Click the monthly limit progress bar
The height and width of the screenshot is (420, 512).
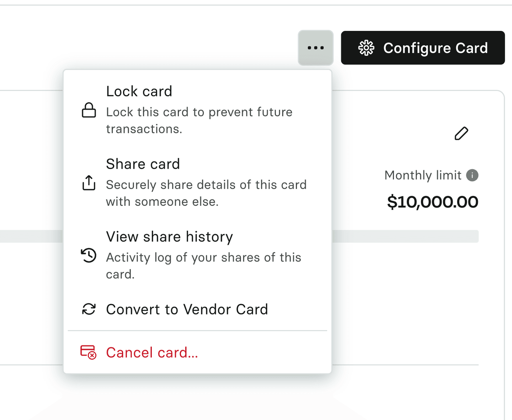point(405,236)
